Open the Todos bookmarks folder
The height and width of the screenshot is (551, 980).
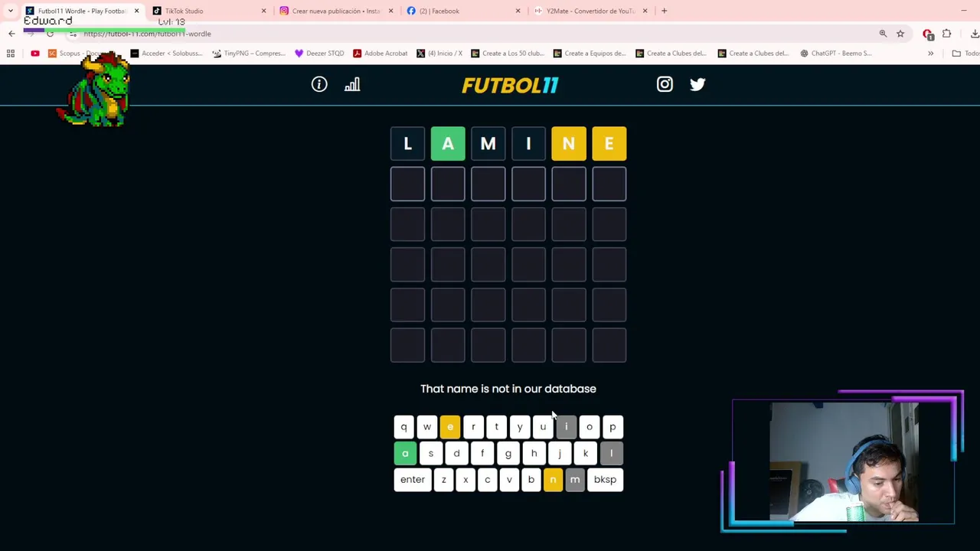[966, 54]
